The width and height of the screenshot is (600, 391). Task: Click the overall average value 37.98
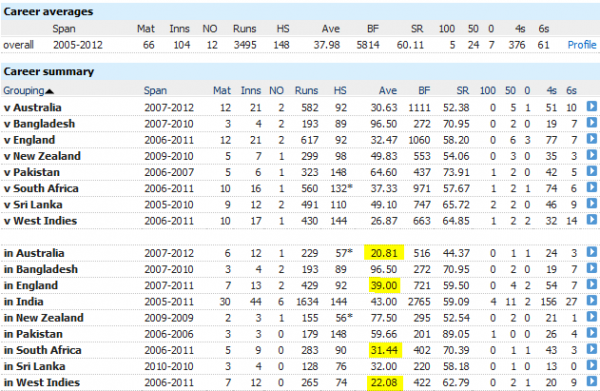(326, 45)
